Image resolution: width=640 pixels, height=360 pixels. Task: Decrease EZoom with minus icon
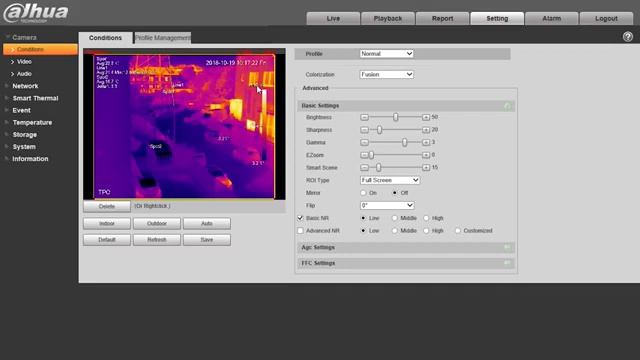(364, 155)
